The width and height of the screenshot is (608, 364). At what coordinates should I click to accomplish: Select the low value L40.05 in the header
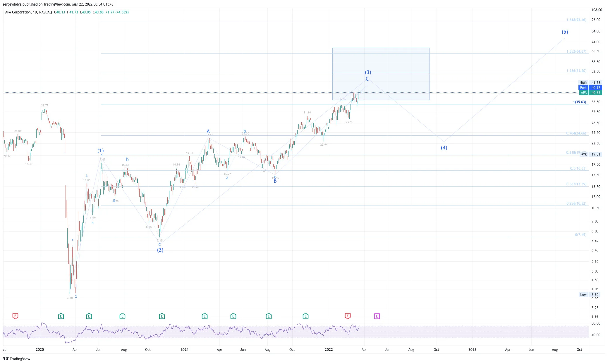(85, 12)
